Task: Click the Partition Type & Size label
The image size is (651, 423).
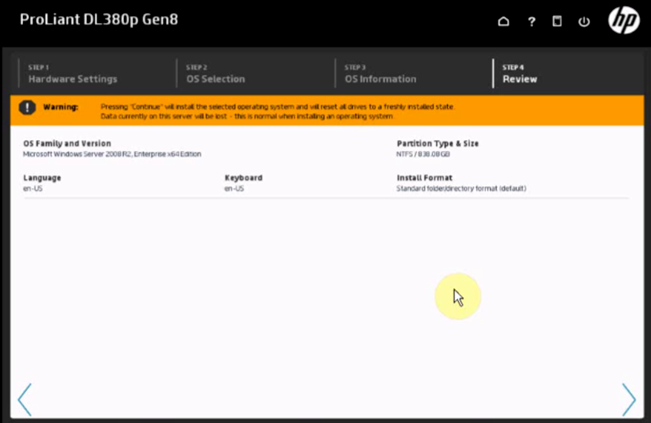Action: [x=438, y=143]
